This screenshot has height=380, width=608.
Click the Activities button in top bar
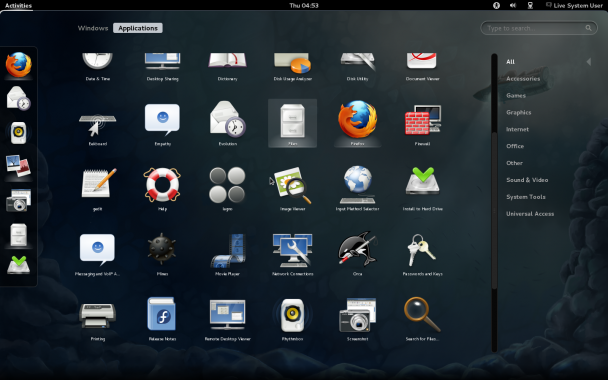tap(18, 5)
